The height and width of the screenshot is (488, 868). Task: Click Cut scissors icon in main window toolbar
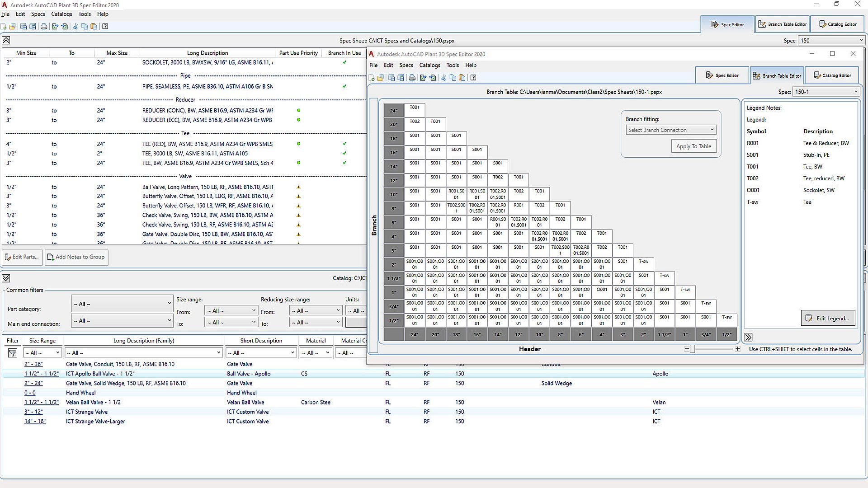click(75, 26)
